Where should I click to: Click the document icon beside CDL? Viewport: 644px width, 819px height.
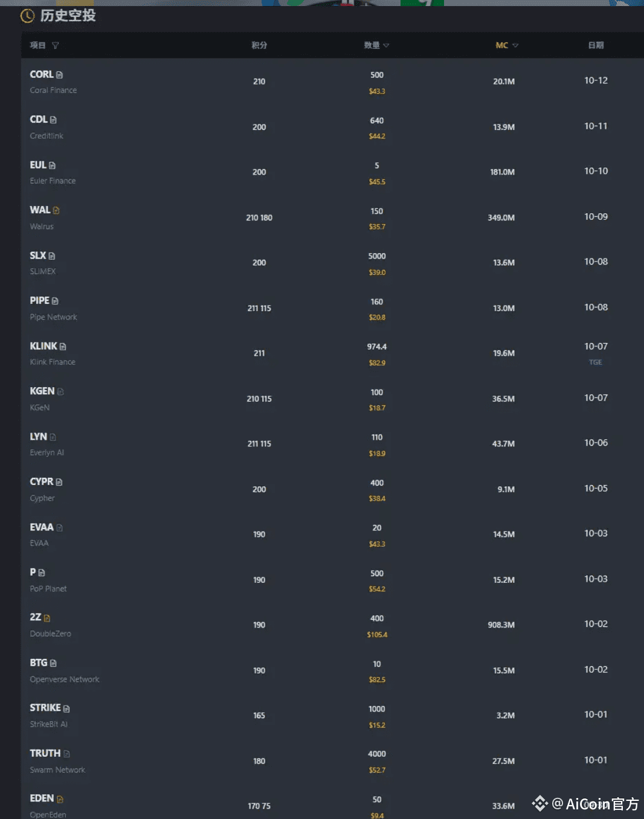click(x=53, y=120)
